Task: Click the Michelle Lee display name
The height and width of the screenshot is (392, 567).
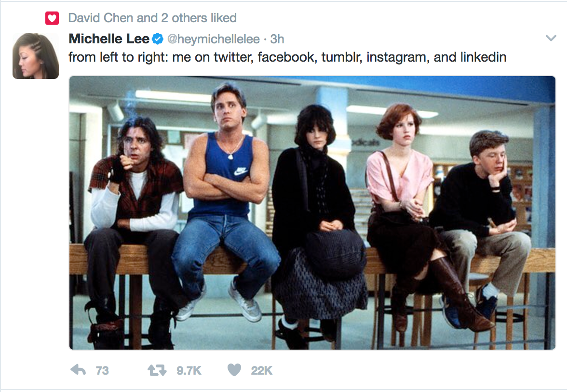Action: (x=108, y=39)
